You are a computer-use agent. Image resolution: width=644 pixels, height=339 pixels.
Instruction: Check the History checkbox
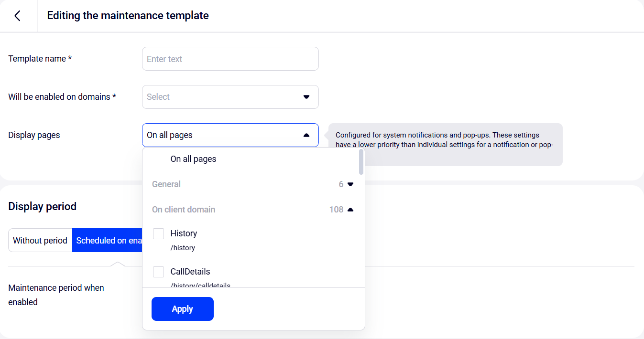pos(159,233)
